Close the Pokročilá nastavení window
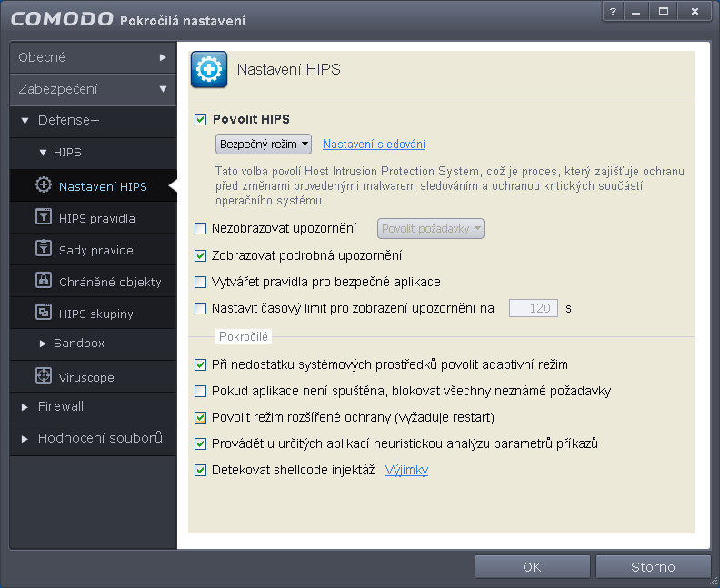 695,12
